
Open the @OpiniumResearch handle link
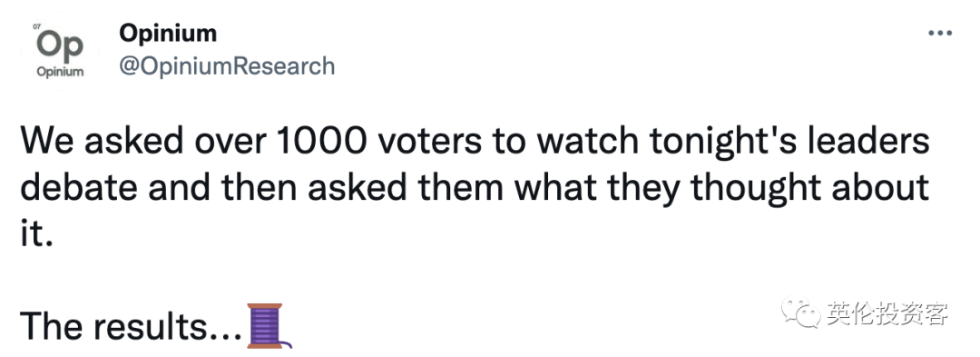point(227,65)
